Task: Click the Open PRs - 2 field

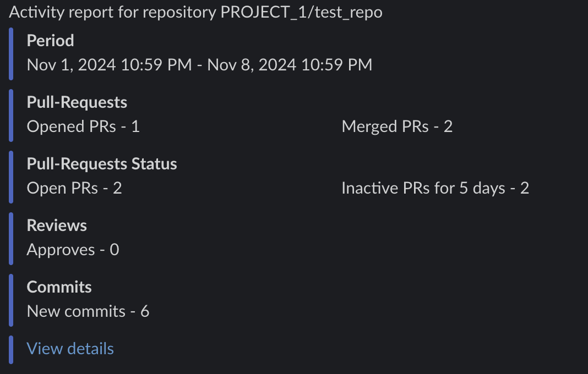Action: (x=74, y=188)
